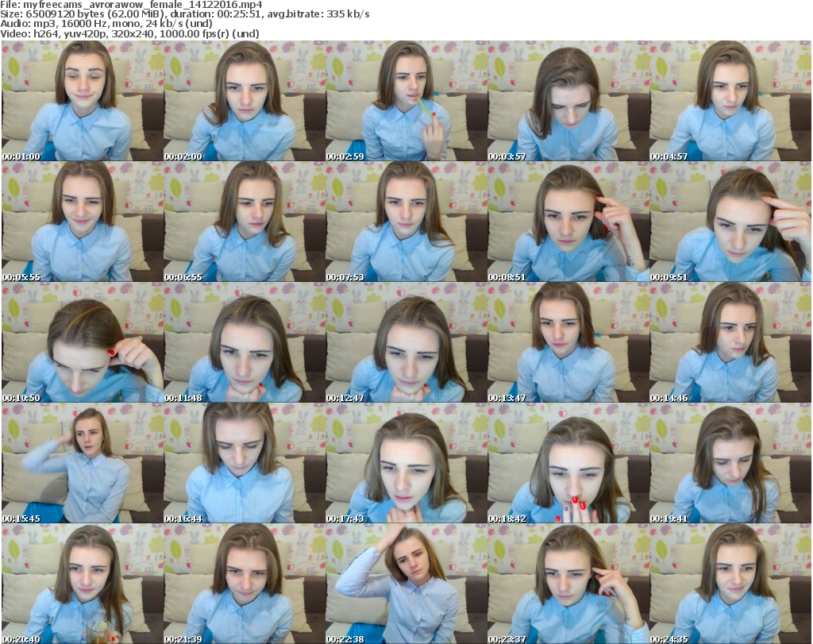Open the thumbnail marked 00:02:59
This screenshot has height=644, width=813.
click(x=406, y=101)
